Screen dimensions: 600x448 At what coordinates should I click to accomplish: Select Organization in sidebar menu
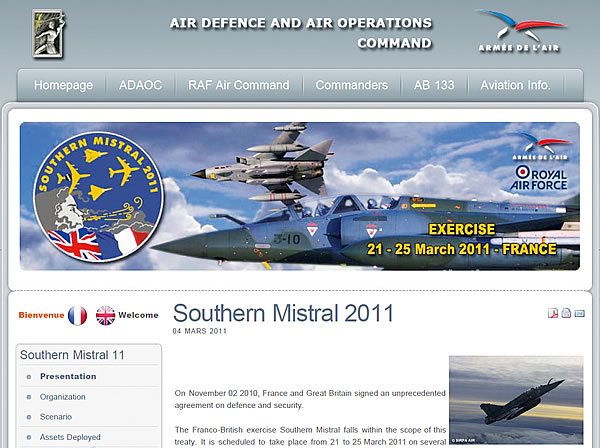[x=63, y=397]
